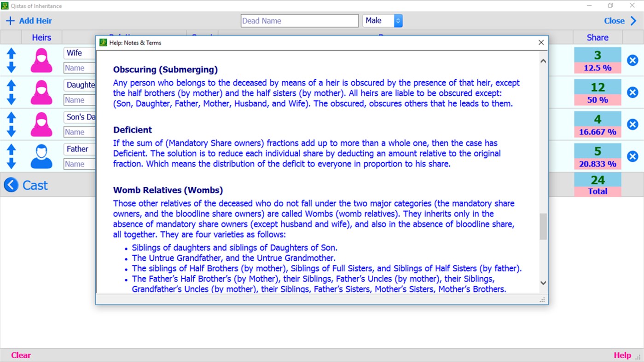This screenshot has width=644, height=362.
Task: Close the Help: Notes & Terms dialog
Action: tap(541, 42)
